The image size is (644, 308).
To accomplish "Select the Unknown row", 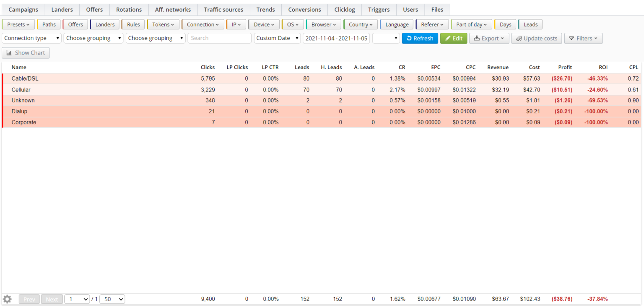I will point(322,100).
